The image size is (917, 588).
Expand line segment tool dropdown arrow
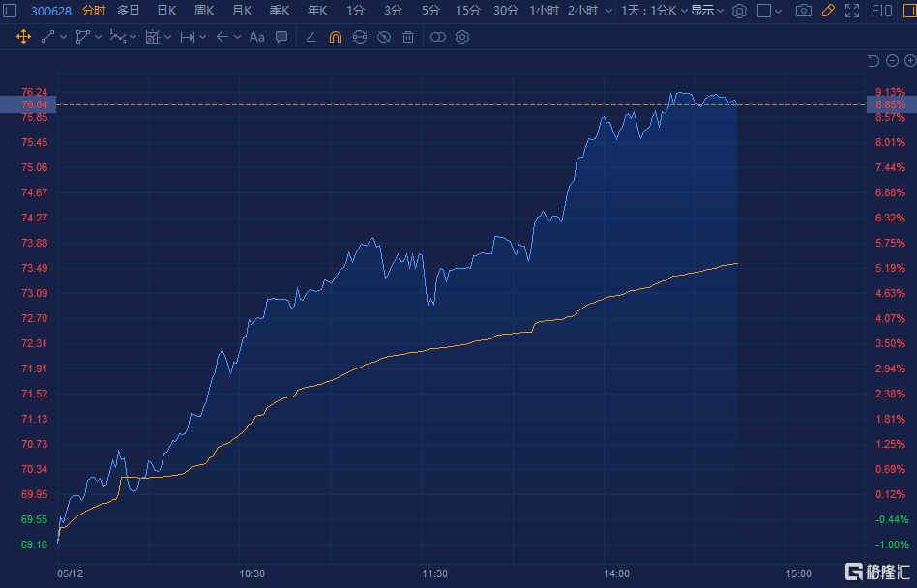63,38
